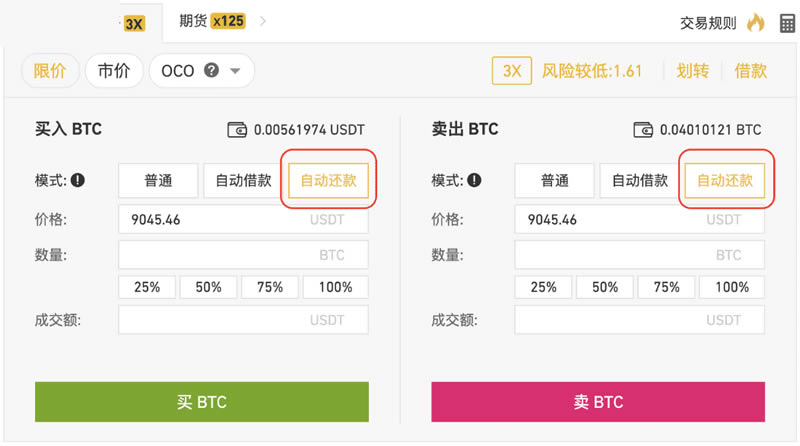This screenshot has width=800, height=446.
Task: Click the sell-side 数量 input field
Action: pyautogui.click(x=640, y=255)
